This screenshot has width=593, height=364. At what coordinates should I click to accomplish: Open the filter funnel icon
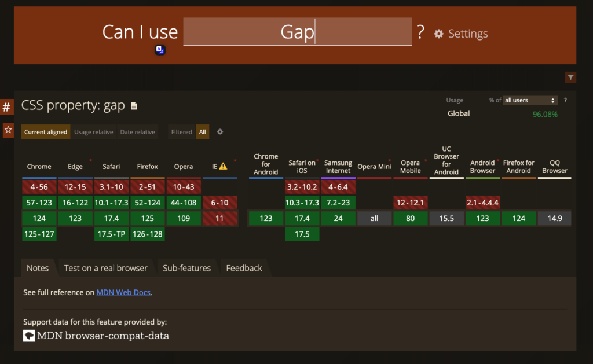(x=570, y=78)
